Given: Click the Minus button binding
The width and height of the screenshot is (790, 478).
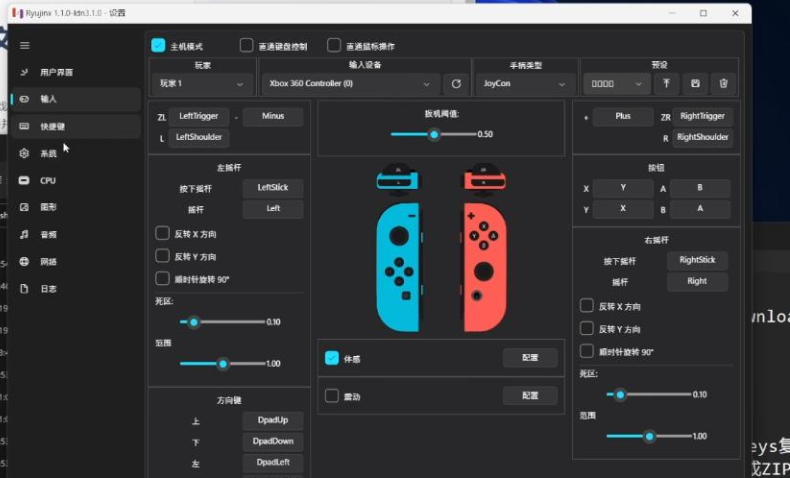Looking at the screenshot, I should click(273, 116).
